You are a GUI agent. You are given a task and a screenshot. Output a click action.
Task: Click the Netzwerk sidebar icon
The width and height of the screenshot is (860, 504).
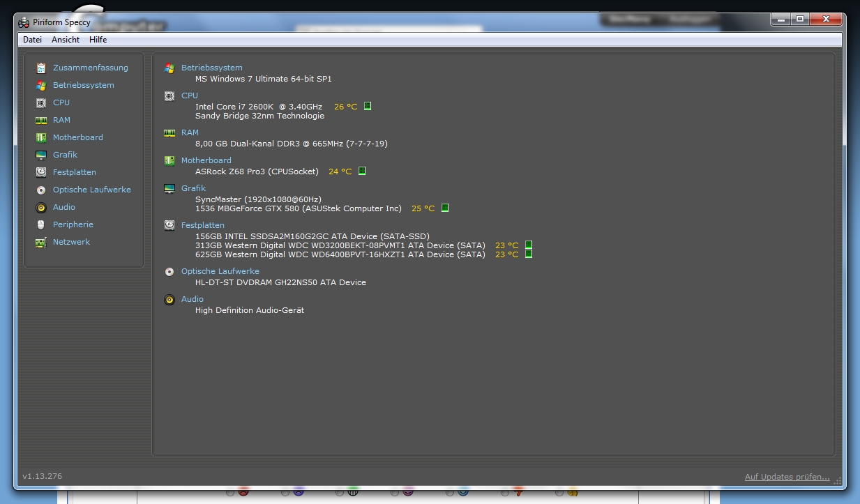point(40,242)
